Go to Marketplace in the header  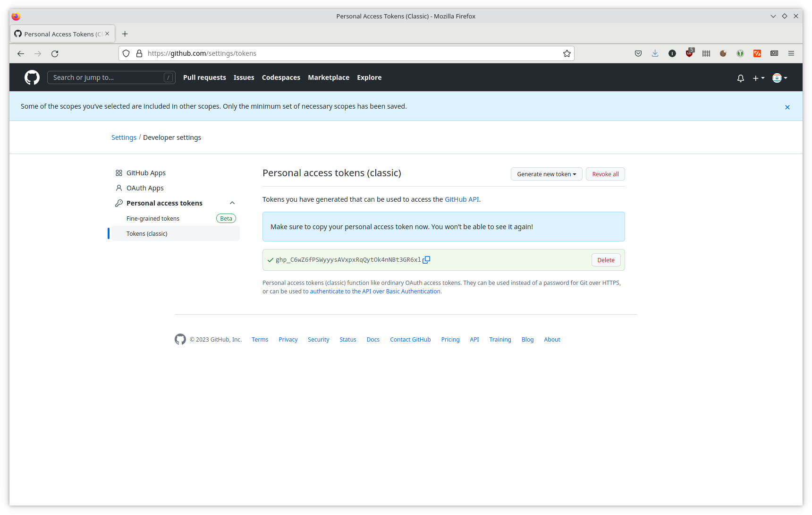[329, 77]
